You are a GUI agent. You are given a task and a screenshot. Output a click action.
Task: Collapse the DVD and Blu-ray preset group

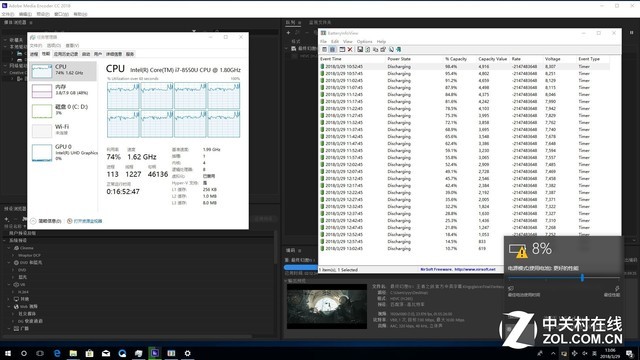tap(9, 262)
